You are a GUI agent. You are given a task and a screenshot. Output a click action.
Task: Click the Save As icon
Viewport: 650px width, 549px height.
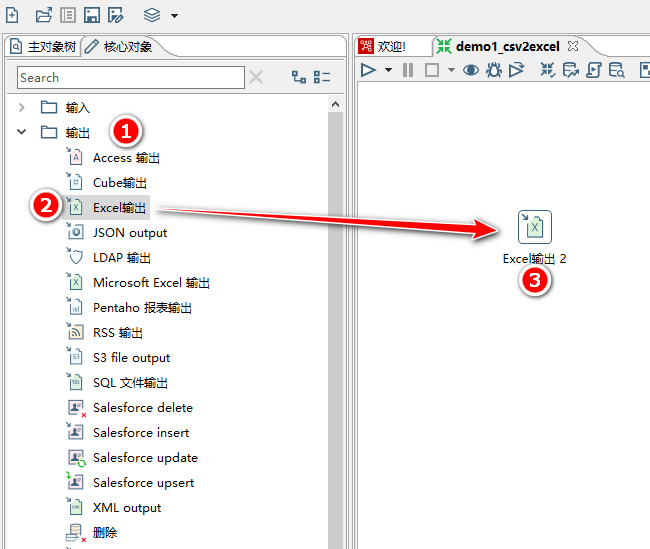(116, 15)
